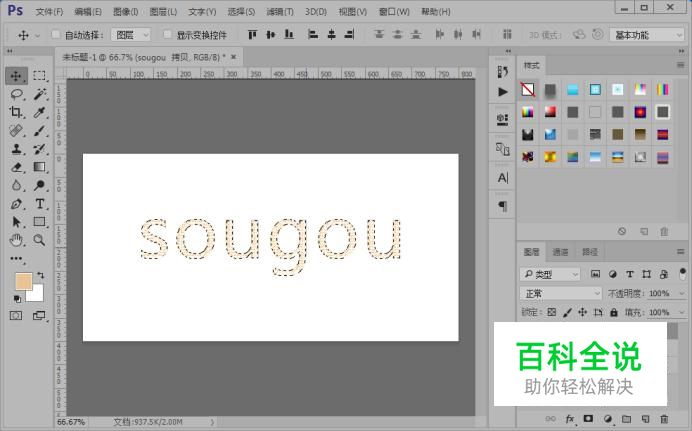The width and height of the screenshot is (692, 431).
Task: Open Move tool preset picker arrow
Action: (37, 35)
